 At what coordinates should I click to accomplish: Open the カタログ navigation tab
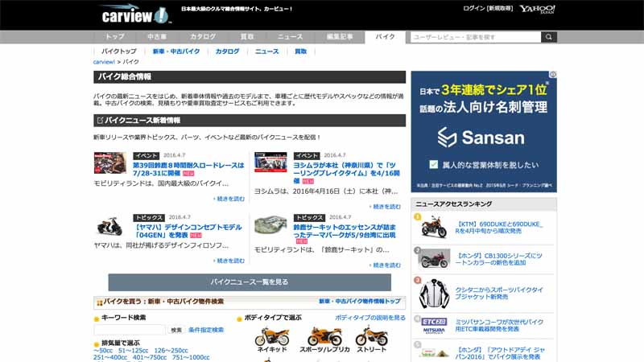pyautogui.click(x=203, y=36)
